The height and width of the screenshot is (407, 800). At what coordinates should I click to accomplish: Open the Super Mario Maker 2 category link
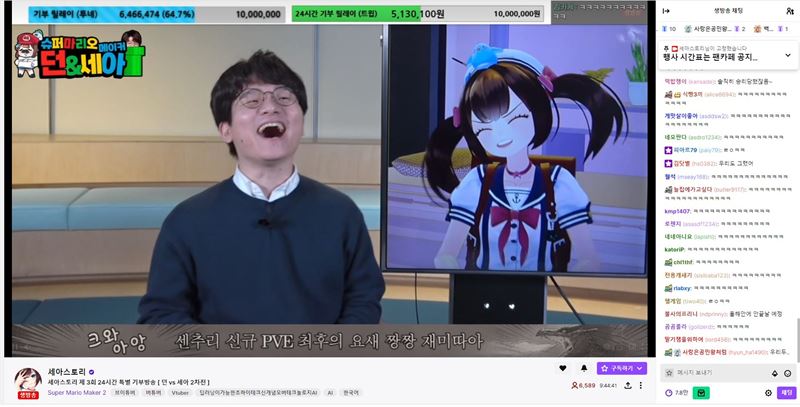coord(77,393)
